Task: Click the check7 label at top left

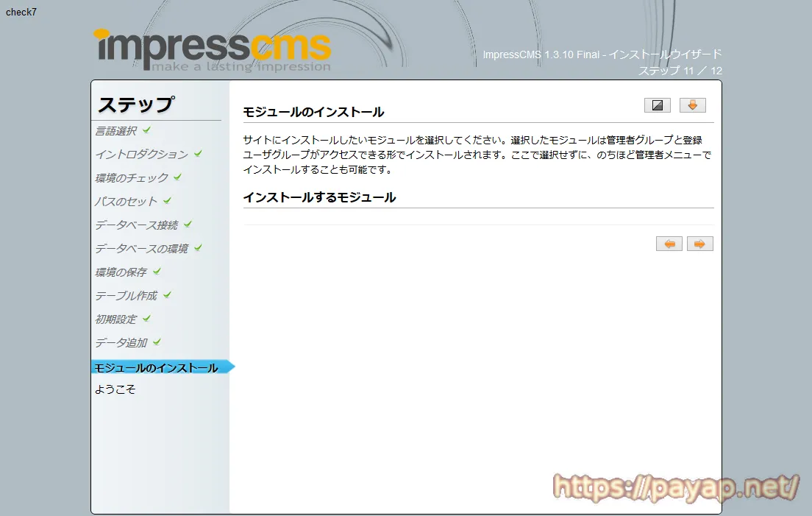Action: [x=21, y=12]
